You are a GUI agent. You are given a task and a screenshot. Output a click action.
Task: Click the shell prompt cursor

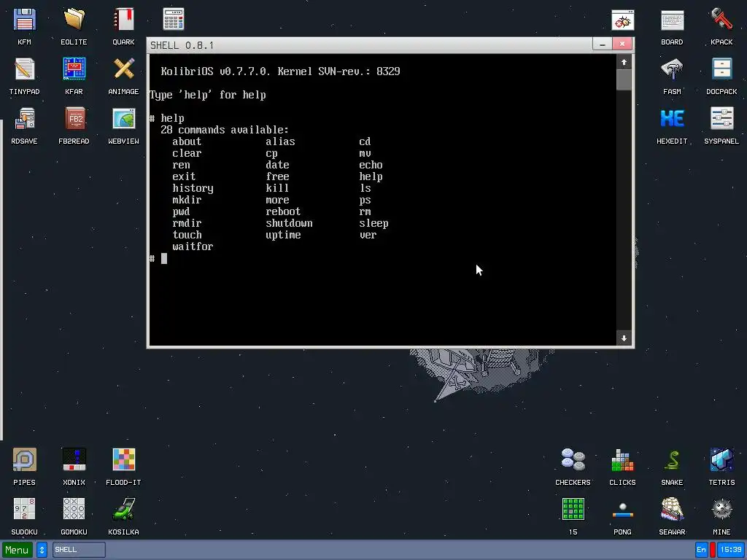pyautogui.click(x=164, y=259)
